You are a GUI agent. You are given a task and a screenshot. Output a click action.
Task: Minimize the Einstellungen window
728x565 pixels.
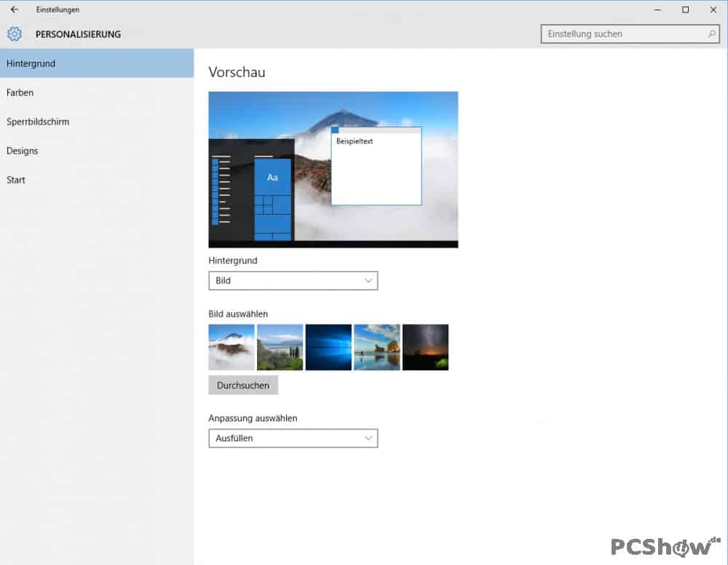point(657,9)
